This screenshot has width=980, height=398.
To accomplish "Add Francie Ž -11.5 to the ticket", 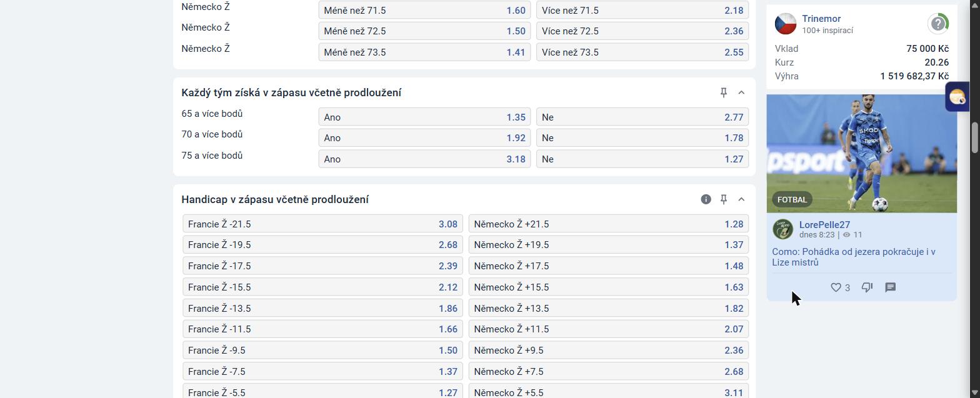I will pos(322,329).
